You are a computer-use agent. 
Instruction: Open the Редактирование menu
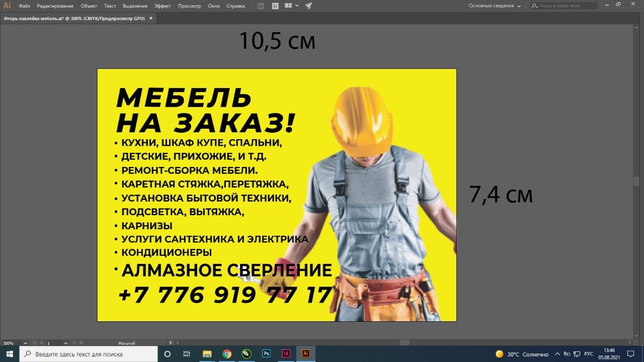coord(55,6)
